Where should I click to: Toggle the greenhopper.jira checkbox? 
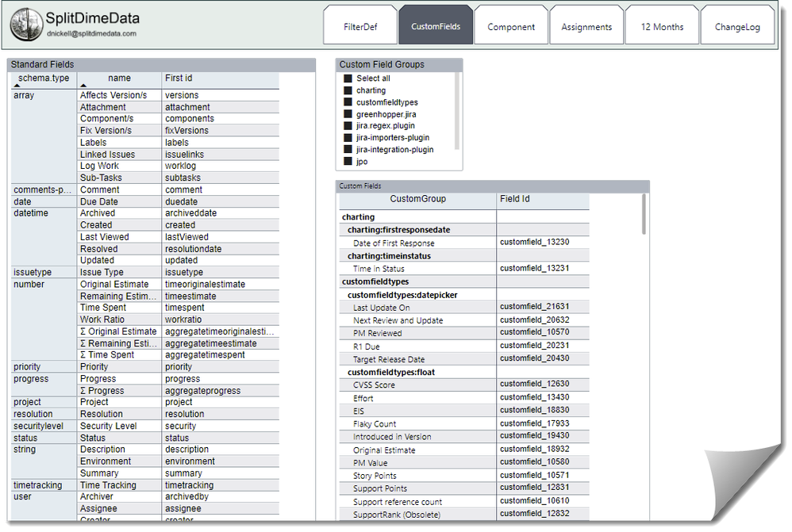pos(348,114)
